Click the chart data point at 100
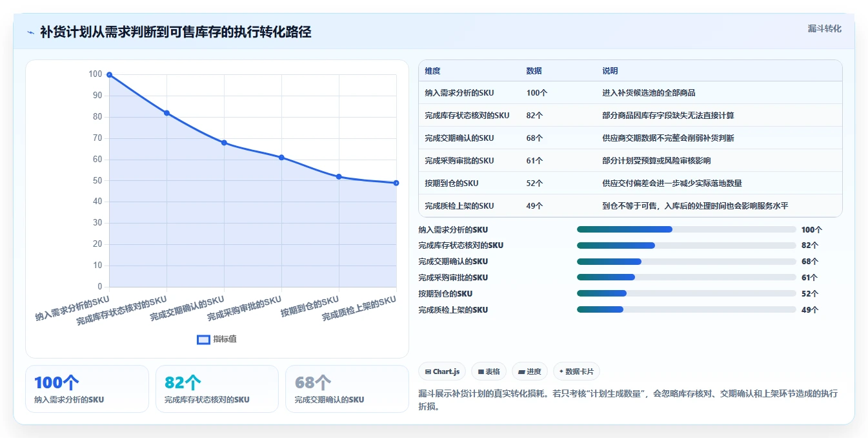 coord(109,75)
